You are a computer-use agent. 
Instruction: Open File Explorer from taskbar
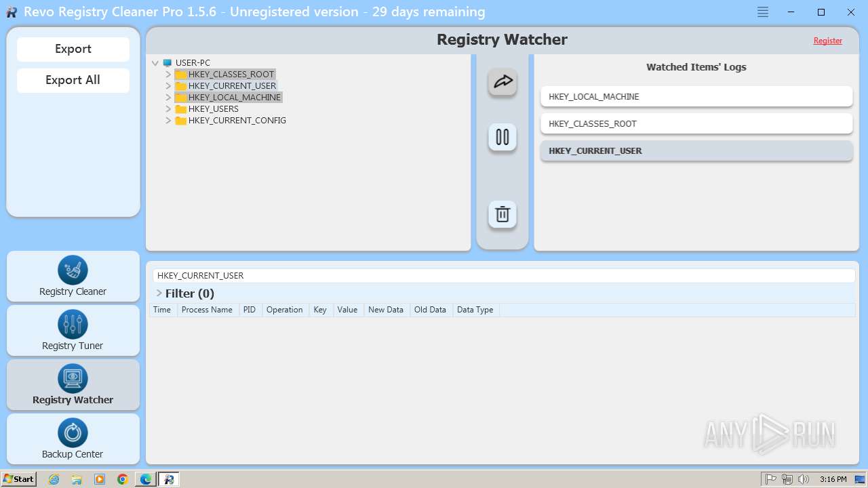(x=77, y=479)
